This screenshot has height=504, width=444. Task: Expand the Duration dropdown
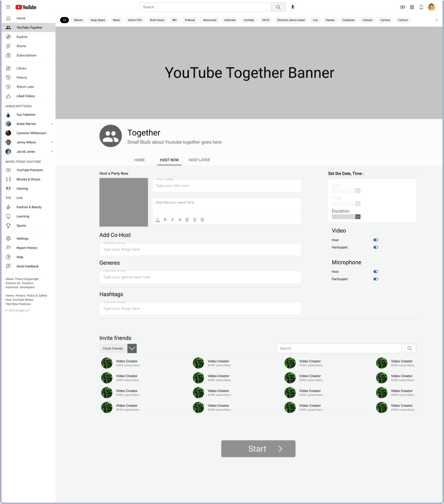click(358, 217)
